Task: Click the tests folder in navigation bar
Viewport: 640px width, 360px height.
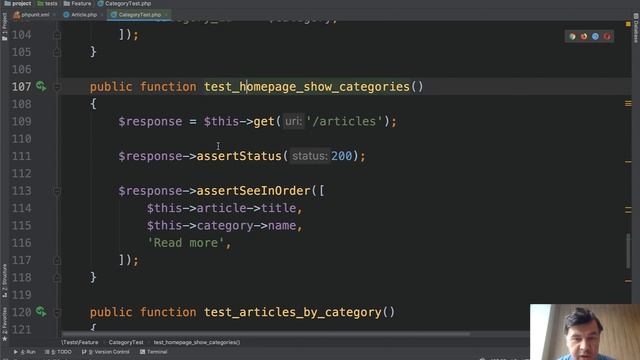Action: tap(47, 3)
